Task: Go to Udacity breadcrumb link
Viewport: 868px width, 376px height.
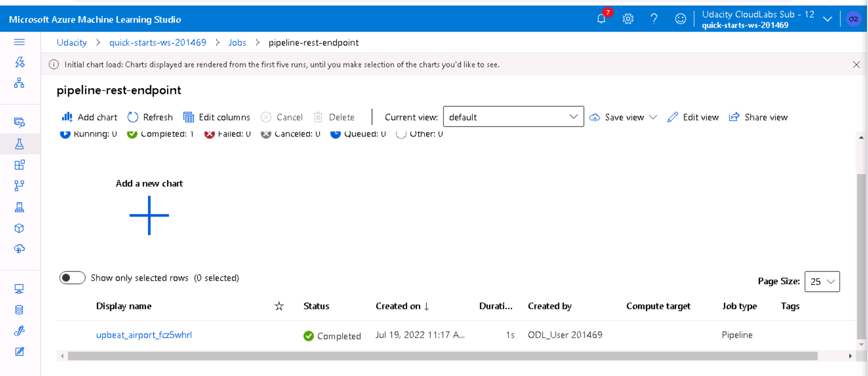Action: [x=72, y=42]
